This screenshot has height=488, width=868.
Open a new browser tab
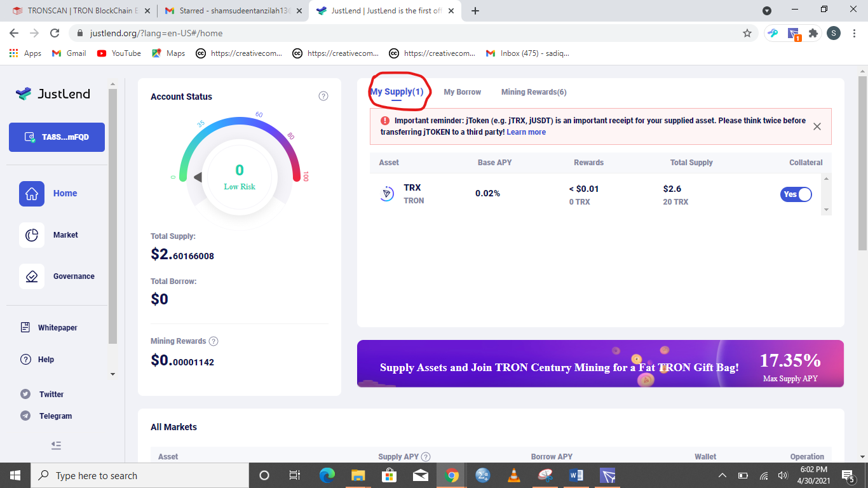click(x=475, y=11)
